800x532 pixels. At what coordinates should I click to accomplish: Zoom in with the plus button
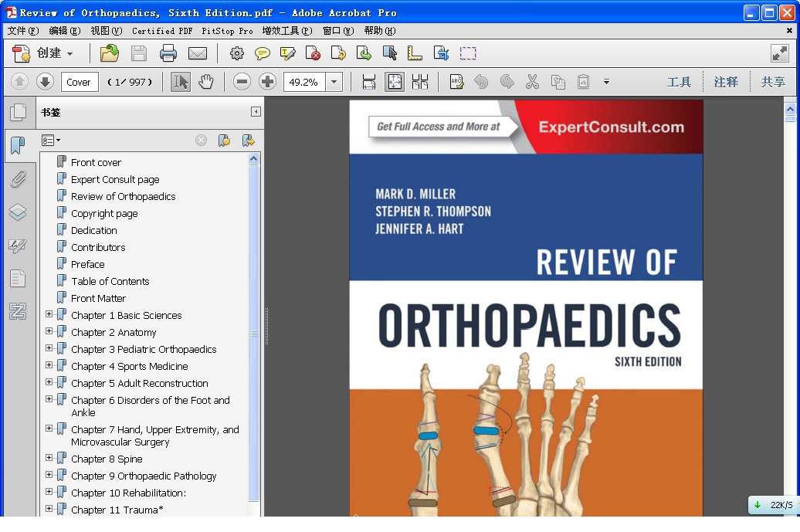(x=267, y=82)
